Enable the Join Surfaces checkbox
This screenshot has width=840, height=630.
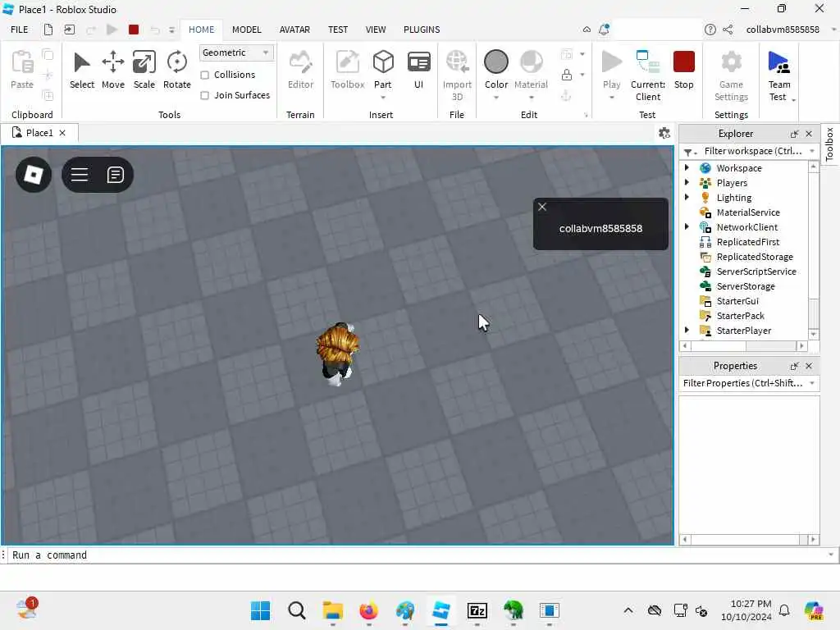(x=204, y=95)
